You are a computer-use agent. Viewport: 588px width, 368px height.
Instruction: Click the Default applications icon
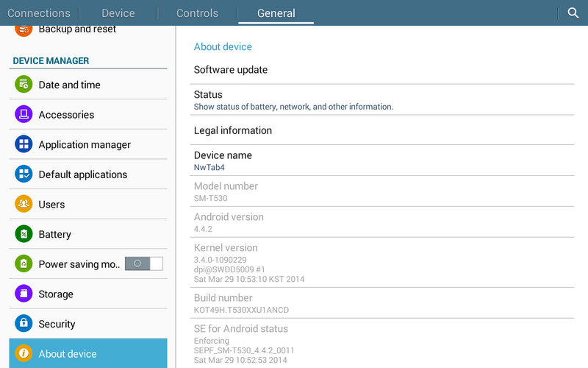[x=24, y=174]
